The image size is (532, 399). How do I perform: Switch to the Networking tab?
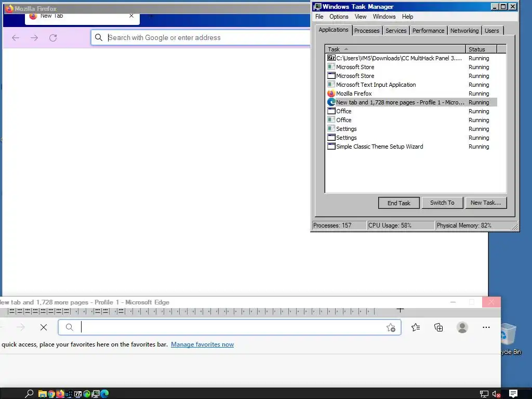coord(464,31)
